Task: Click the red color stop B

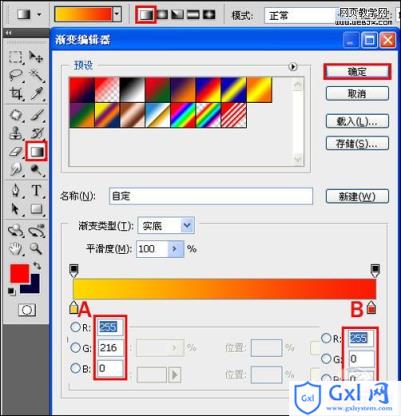Action: pos(371,307)
